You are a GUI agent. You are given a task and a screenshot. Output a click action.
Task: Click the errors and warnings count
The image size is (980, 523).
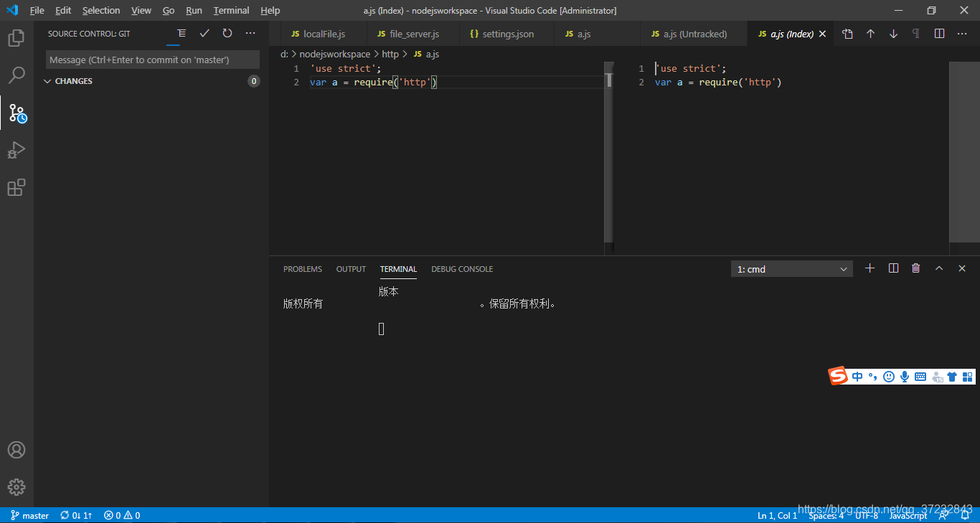click(x=122, y=515)
